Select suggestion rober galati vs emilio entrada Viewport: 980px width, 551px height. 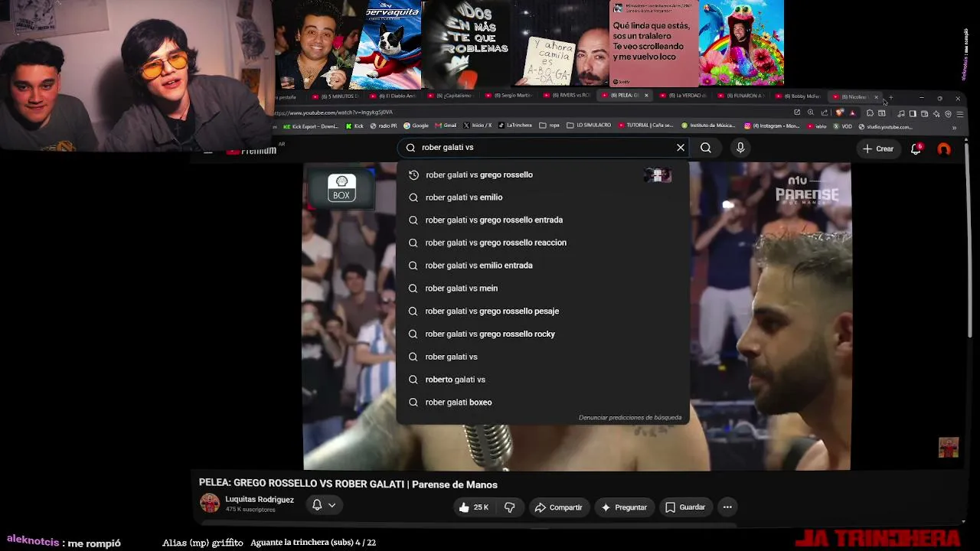[x=543, y=266]
